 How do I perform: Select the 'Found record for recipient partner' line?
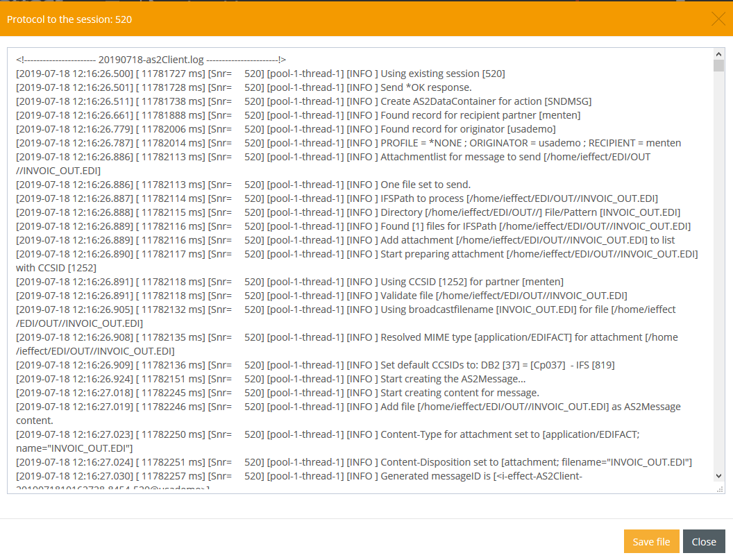[x=480, y=115]
